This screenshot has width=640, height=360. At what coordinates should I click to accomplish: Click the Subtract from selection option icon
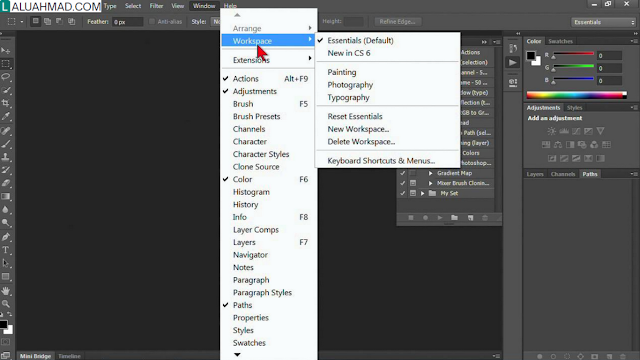click(59, 21)
